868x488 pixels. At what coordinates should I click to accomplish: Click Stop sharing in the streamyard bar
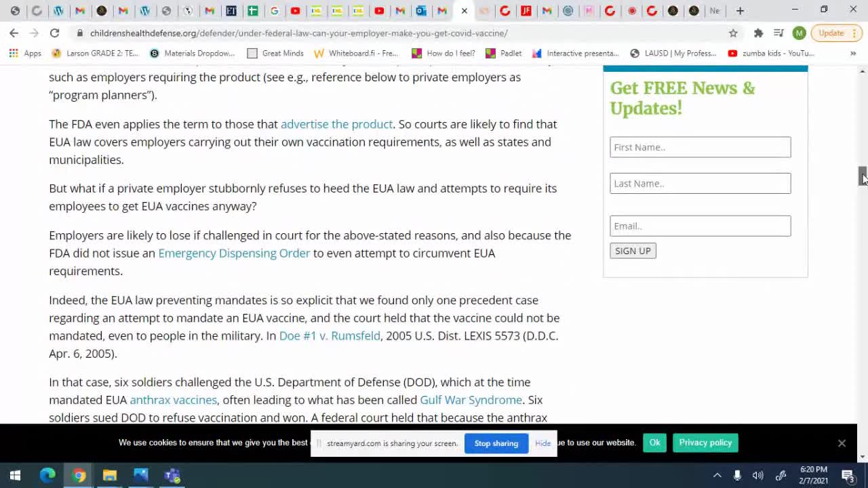496,443
